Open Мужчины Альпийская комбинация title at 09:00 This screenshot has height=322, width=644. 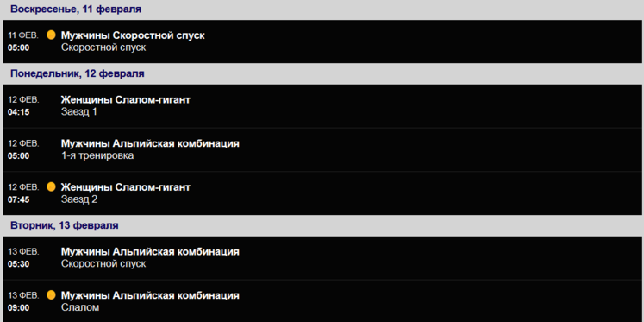(x=150, y=295)
